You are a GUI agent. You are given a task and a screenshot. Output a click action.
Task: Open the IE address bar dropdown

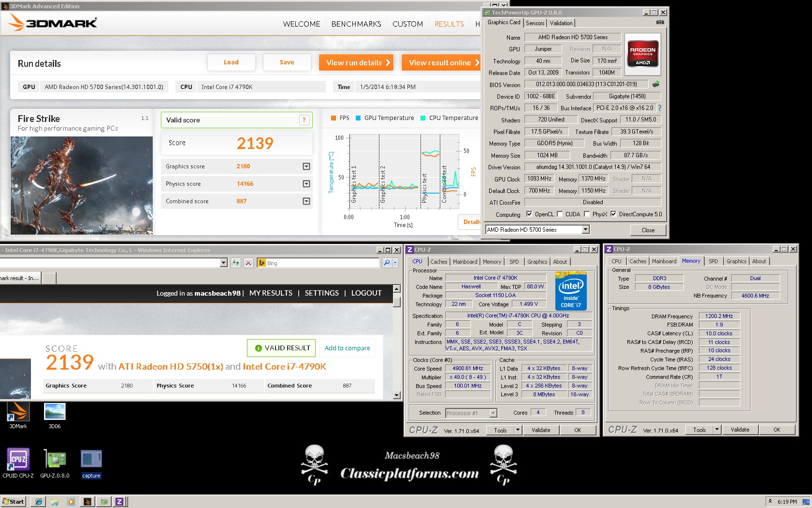pyautogui.click(x=223, y=263)
